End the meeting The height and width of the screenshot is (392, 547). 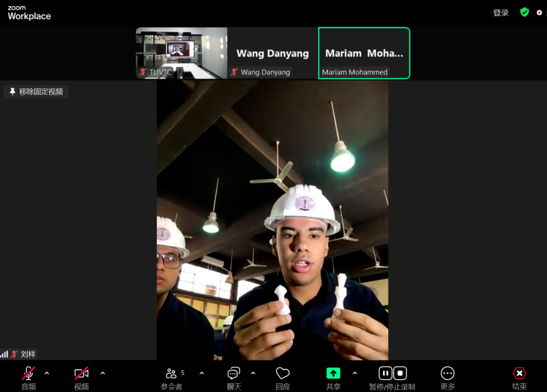point(519,374)
